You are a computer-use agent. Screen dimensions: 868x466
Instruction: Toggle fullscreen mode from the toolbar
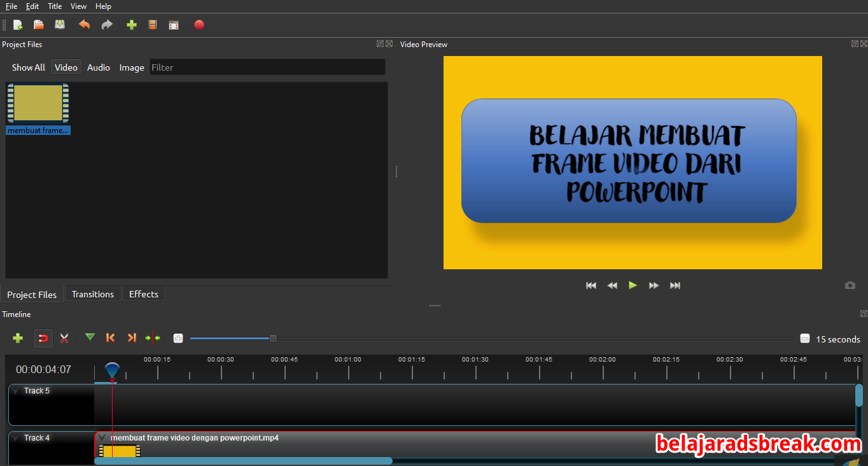pyautogui.click(x=174, y=25)
